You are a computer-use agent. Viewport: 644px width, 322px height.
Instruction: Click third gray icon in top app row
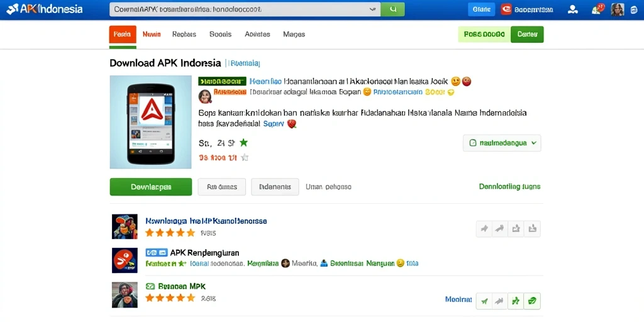point(516,229)
